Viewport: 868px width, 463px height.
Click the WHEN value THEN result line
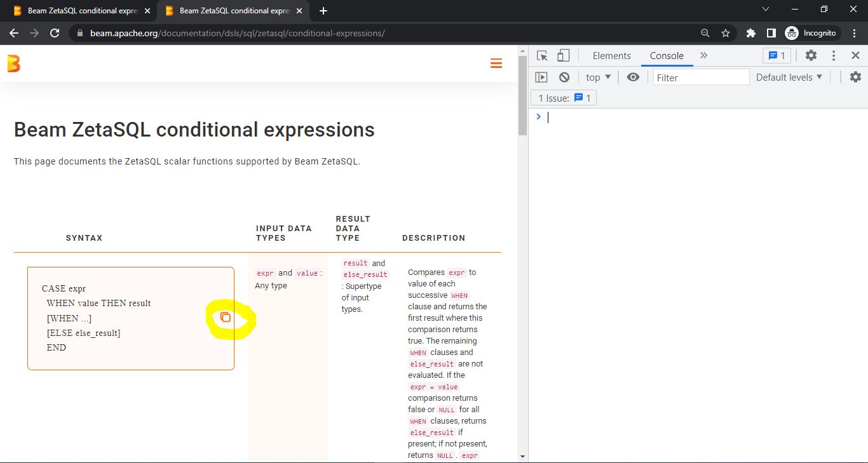pyautogui.click(x=98, y=303)
